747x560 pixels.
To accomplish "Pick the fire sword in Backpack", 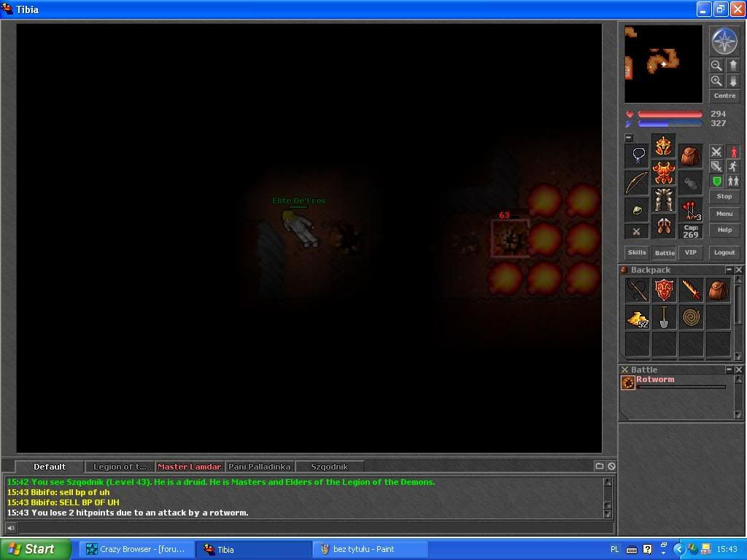I will click(x=692, y=290).
